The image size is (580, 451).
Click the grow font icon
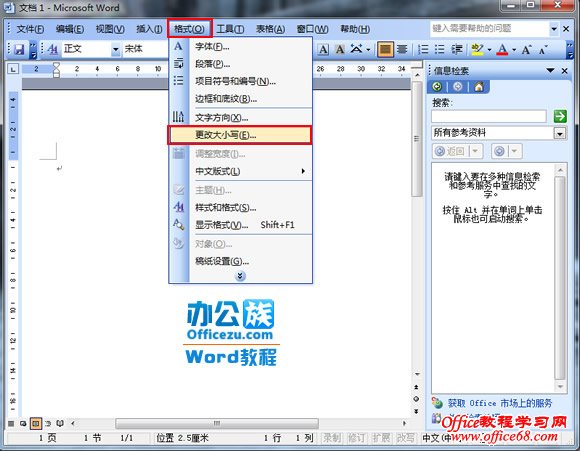point(526,49)
